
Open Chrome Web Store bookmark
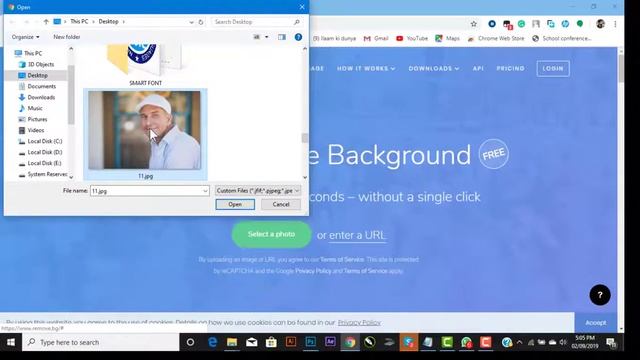point(496,38)
